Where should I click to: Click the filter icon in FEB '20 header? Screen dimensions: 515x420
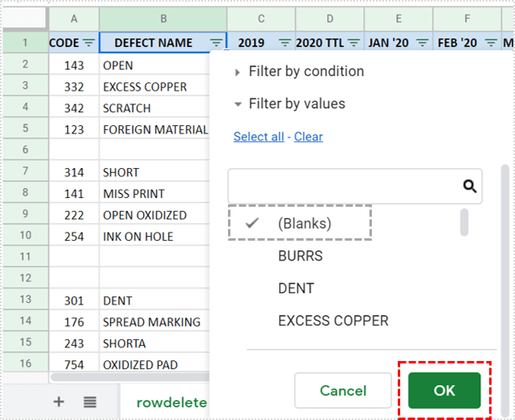[x=491, y=43]
